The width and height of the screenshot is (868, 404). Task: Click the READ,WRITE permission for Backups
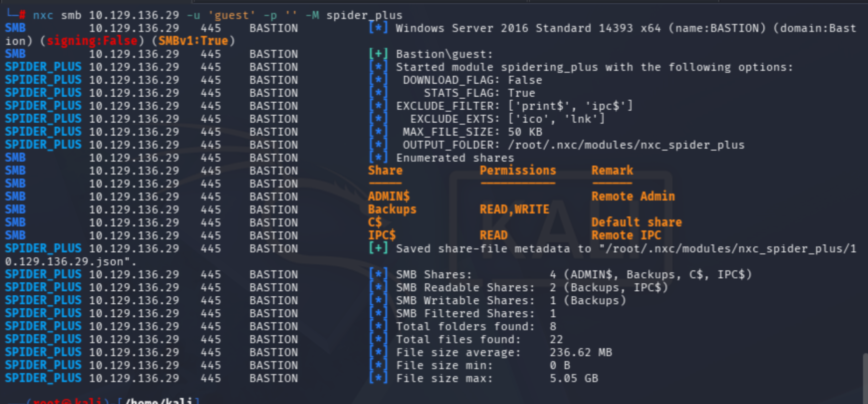(x=514, y=209)
